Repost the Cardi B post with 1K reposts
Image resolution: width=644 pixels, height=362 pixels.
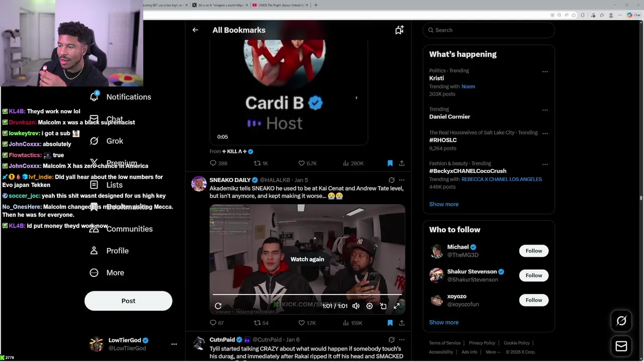(x=261, y=163)
